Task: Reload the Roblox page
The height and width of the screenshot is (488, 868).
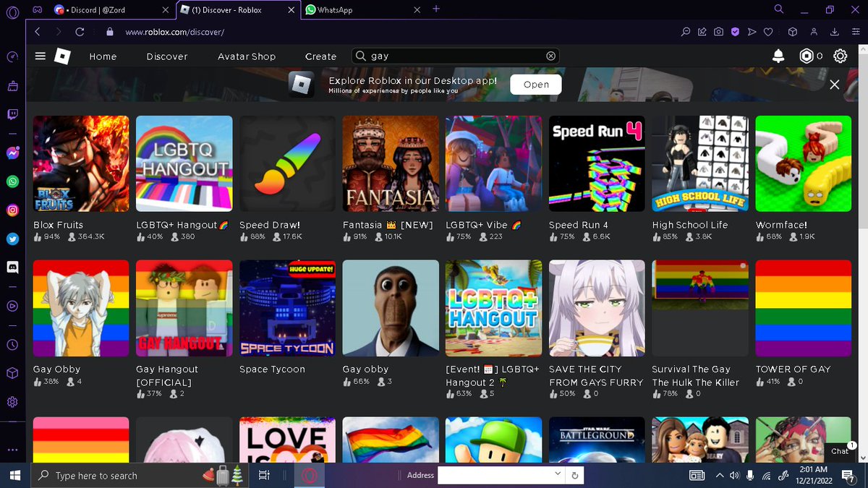Action: 80,32
